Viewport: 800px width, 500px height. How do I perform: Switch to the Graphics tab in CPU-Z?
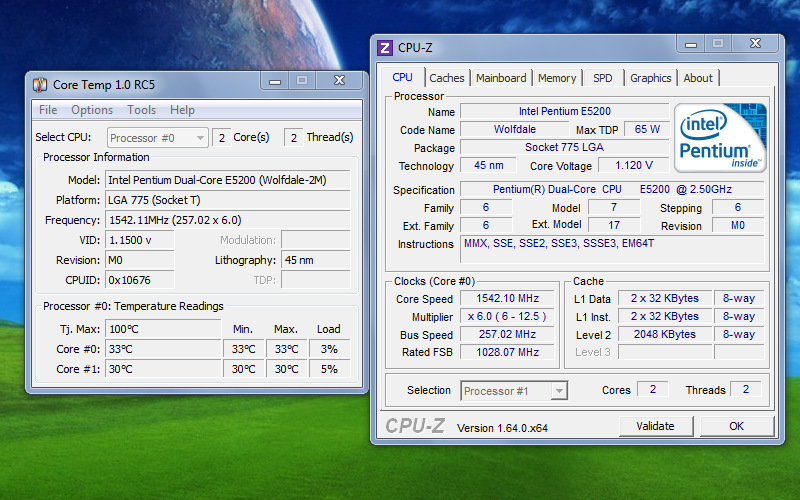[x=651, y=78]
